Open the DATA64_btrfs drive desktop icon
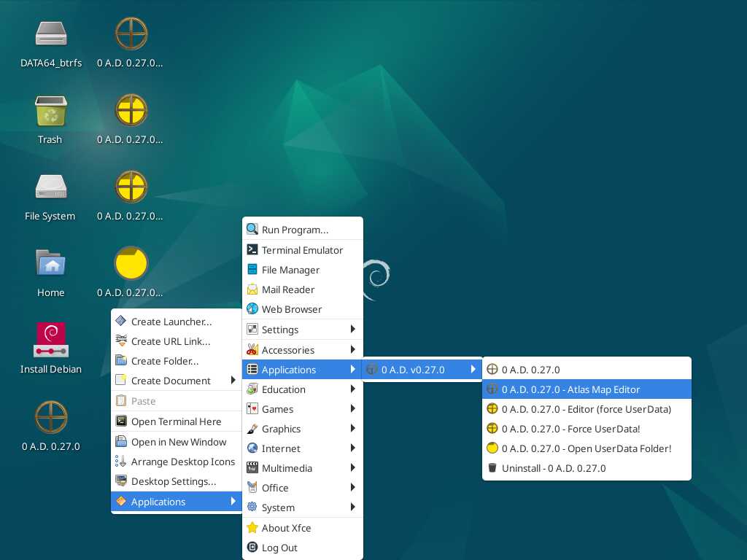Screen dimensions: 747x560 click(51, 43)
